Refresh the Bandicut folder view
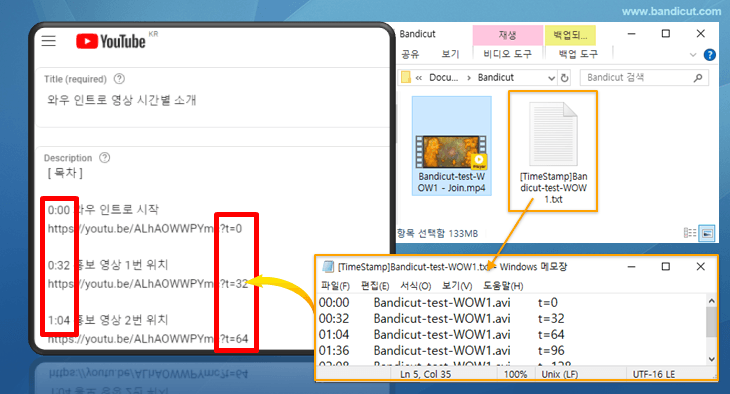Viewport: 730px width, 394px height. pos(564,78)
